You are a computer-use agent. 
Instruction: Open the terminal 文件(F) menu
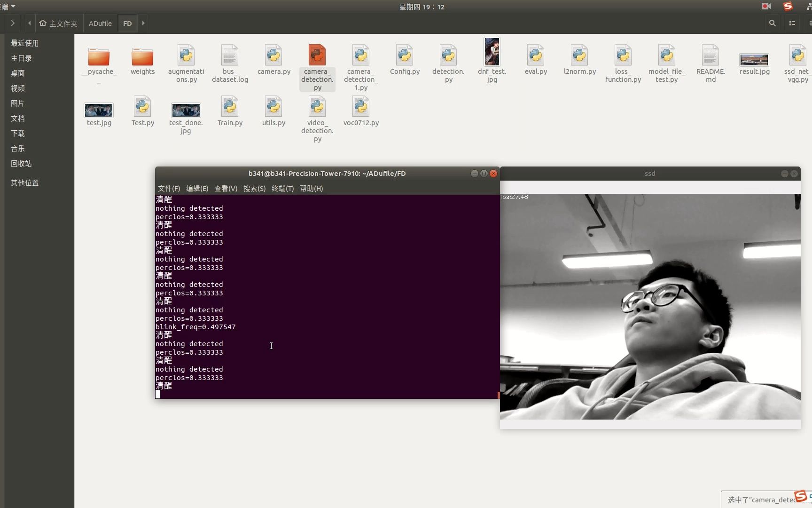169,189
